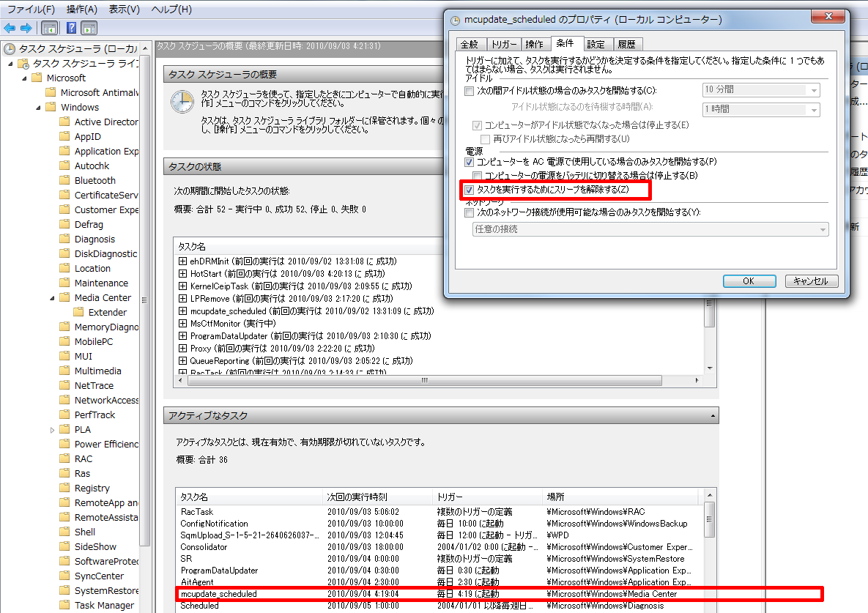Uncheck the wake-from-sleep (Z) checkbox
This screenshot has width=868, height=613.
[x=470, y=190]
